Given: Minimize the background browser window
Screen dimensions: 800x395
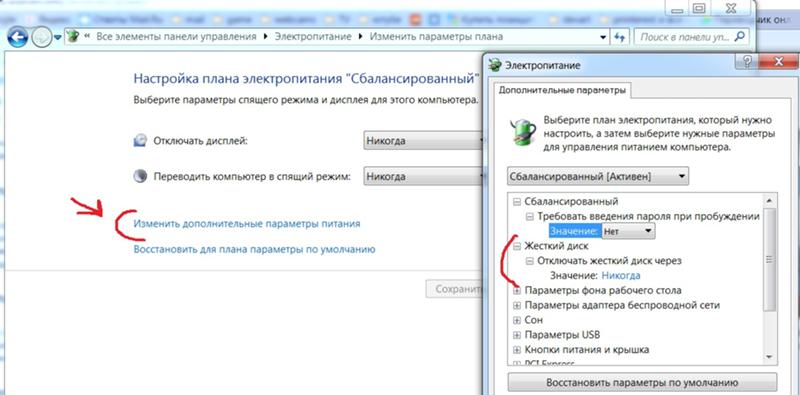Looking at the screenshot, I should (678, 9).
